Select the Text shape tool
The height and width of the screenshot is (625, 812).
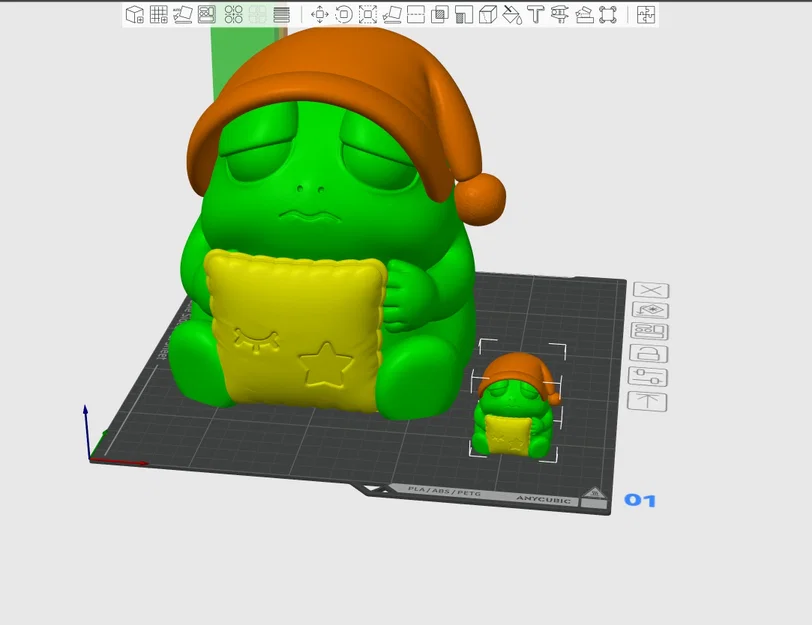pos(536,14)
